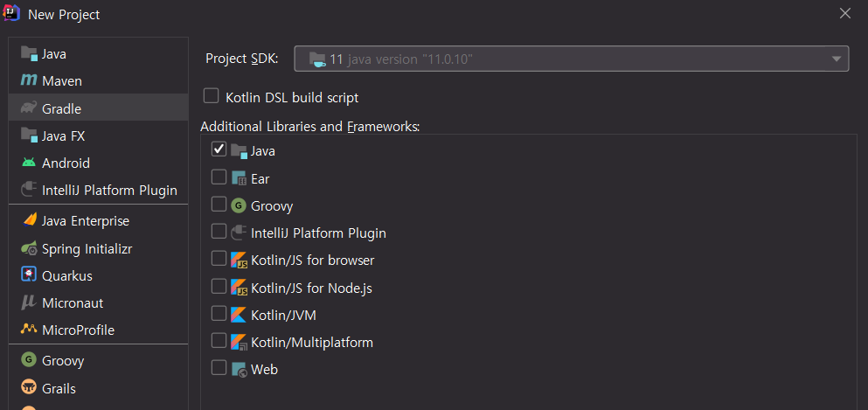Viewport: 868px width, 410px height.
Task: Enable the Kotlin DSL build script checkbox
Action: (x=211, y=96)
